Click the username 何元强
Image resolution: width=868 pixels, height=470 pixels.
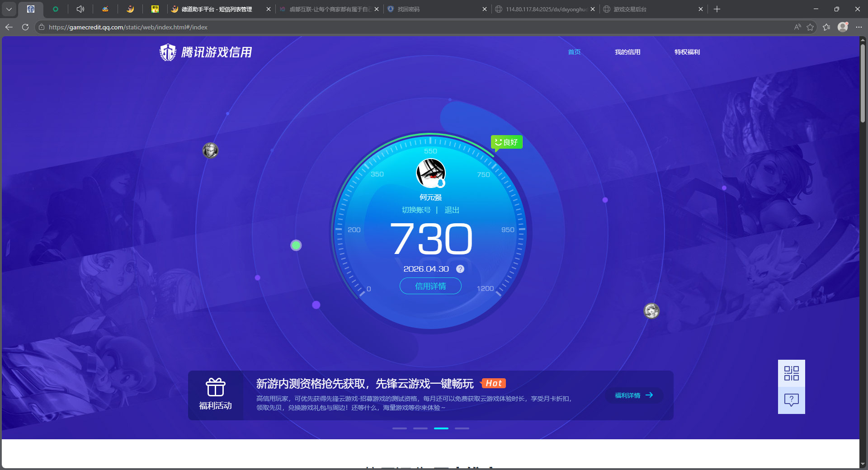430,197
